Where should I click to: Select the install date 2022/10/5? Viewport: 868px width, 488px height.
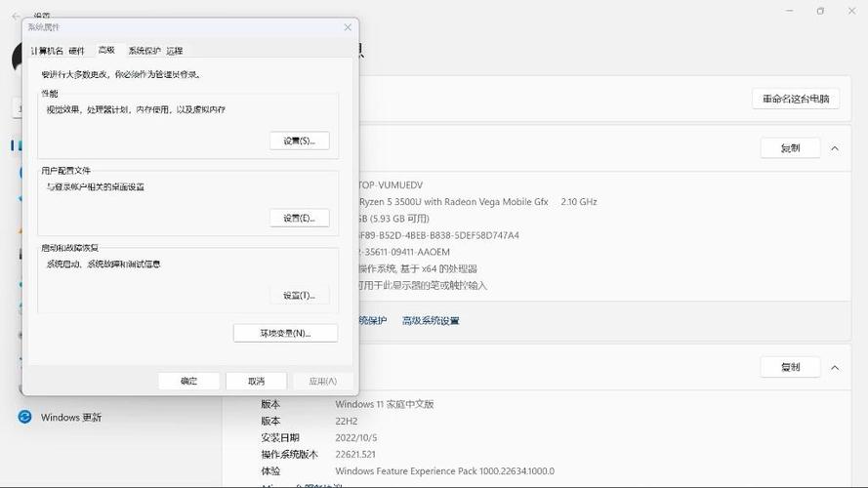(x=356, y=437)
